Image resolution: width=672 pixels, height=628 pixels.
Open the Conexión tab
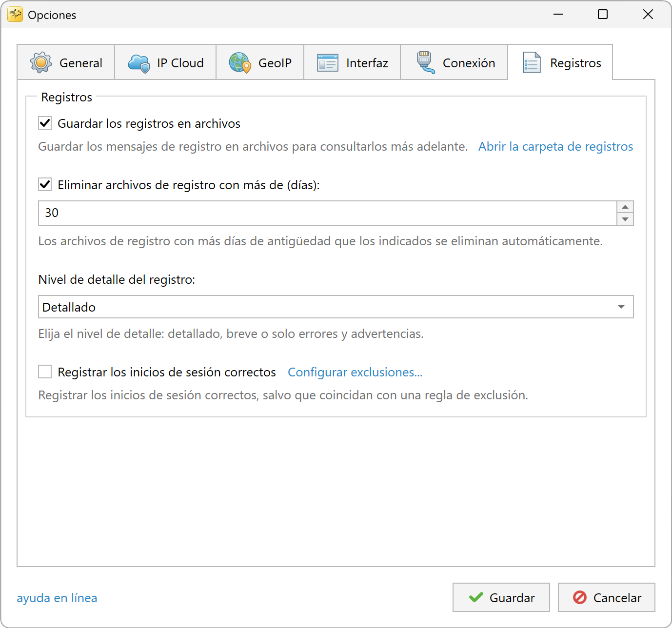click(x=454, y=62)
